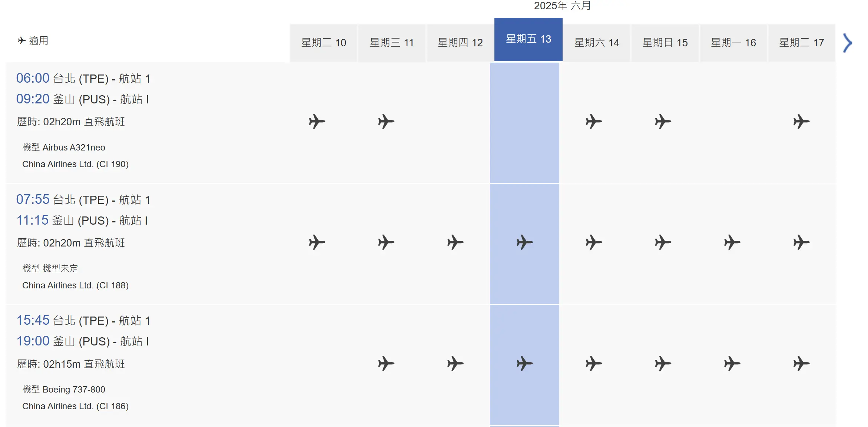This screenshot has height=427, width=868.
Task: Select the 星期四 12 date tab
Action: (x=460, y=43)
